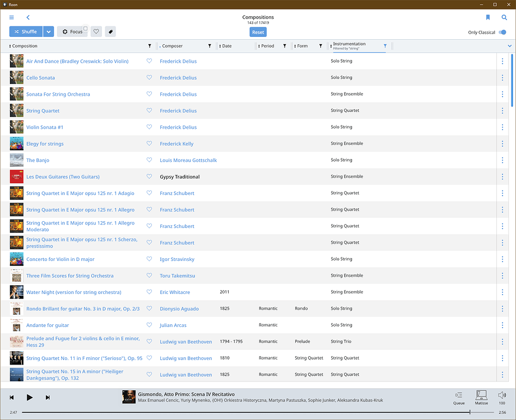This screenshot has height=420, width=516.
Task: Open the tag filter icon
Action: click(110, 31)
